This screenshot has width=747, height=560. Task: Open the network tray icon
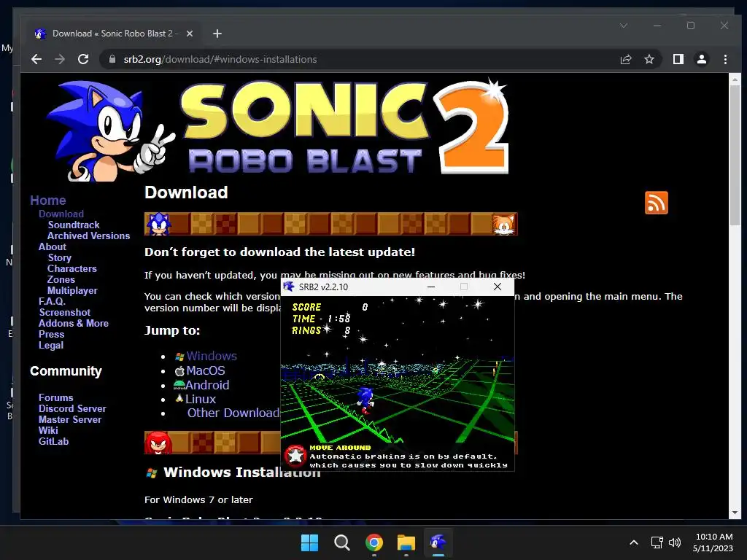pos(657,542)
